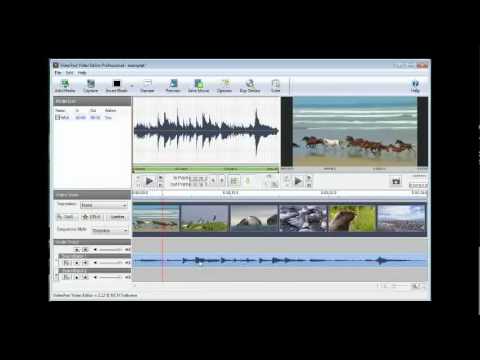Screen dimensions: 480x360
Task: Open the Sequence Mode dropdown
Action: 110,230
